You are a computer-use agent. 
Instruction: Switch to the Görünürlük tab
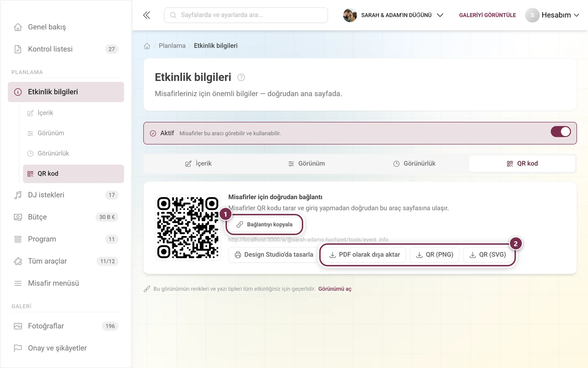tap(414, 164)
